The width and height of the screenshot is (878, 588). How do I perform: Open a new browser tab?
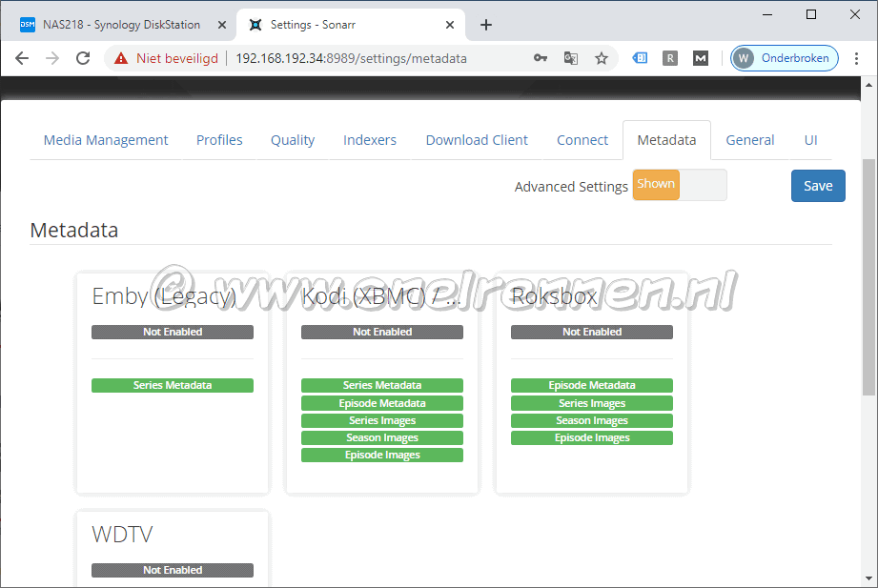(486, 25)
